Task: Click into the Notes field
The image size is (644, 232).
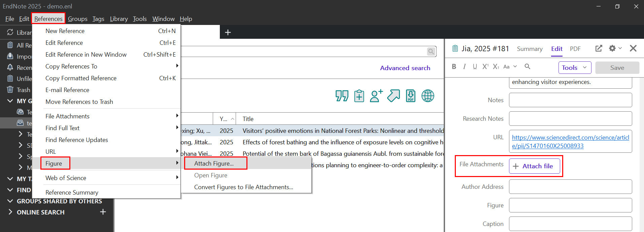Action: point(570,100)
